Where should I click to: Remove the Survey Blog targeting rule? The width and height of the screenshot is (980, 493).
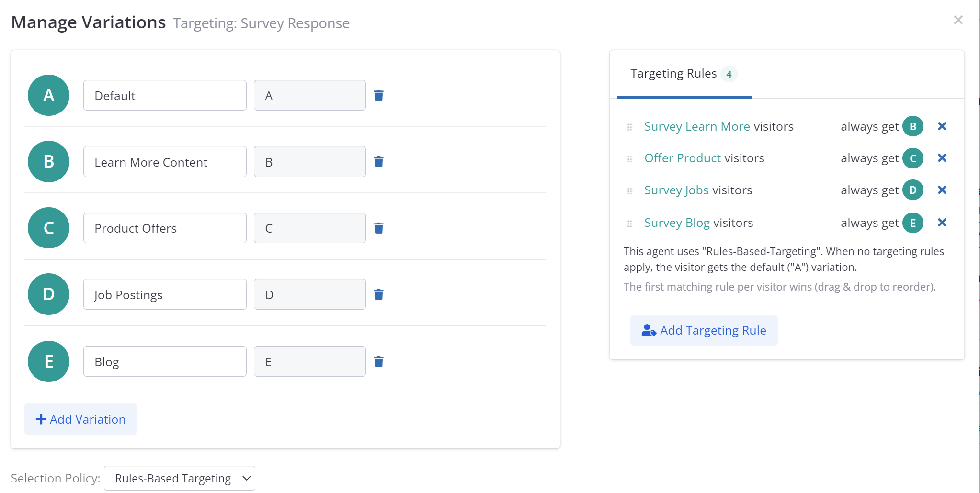point(942,223)
